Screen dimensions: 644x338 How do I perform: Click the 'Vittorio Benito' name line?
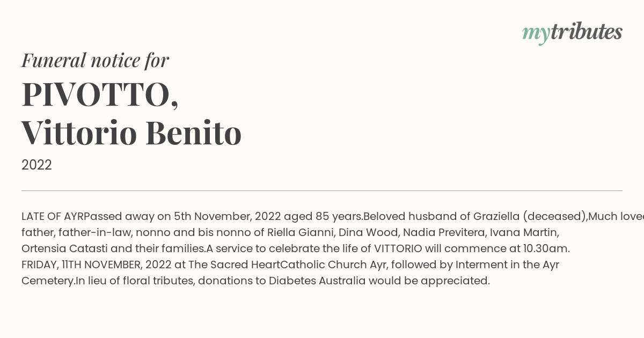click(x=131, y=133)
